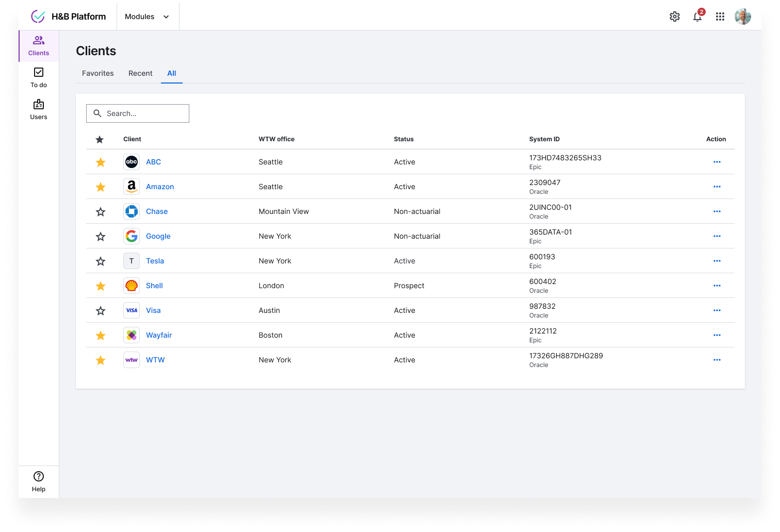Click the Shell logo icon
780x532 pixels.
[x=132, y=286]
